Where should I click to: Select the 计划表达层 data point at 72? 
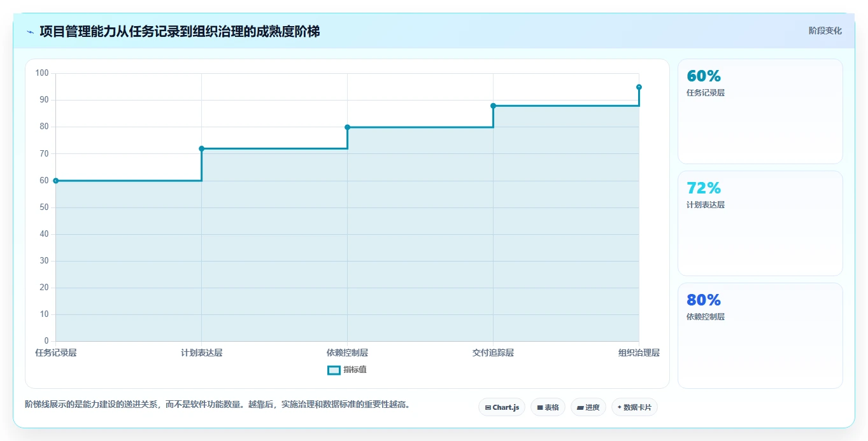[202, 149]
